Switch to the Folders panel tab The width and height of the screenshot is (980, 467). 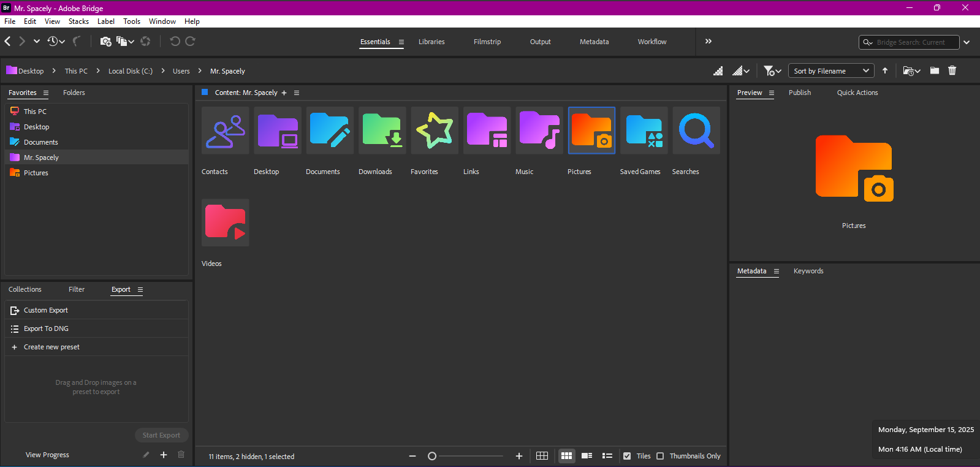pyautogui.click(x=74, y=93)
